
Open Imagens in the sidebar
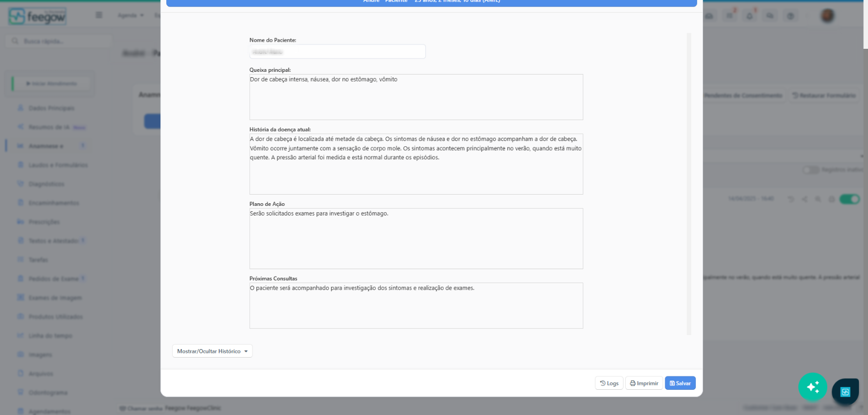(x=40, y=355)
